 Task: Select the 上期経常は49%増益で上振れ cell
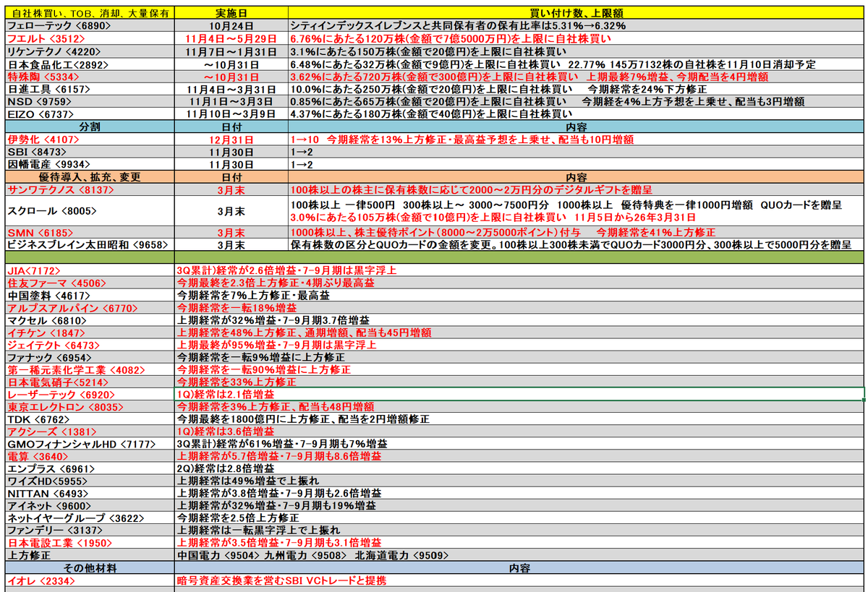point(520,481)
